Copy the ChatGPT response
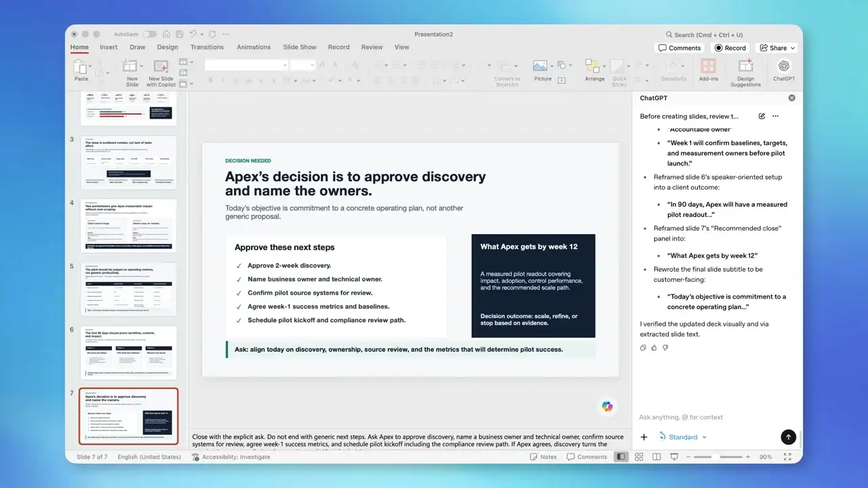 (x=643, y=348)
